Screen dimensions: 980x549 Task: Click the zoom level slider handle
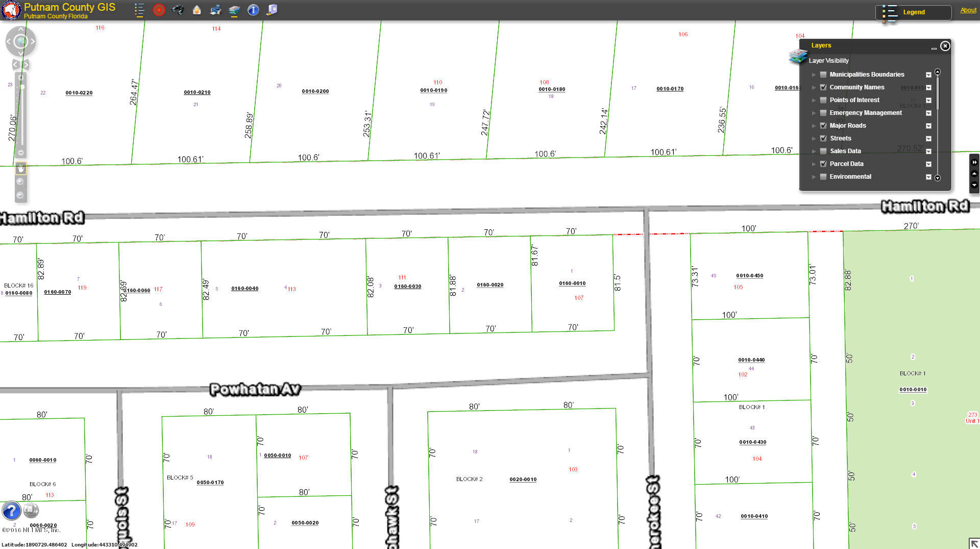22,87
